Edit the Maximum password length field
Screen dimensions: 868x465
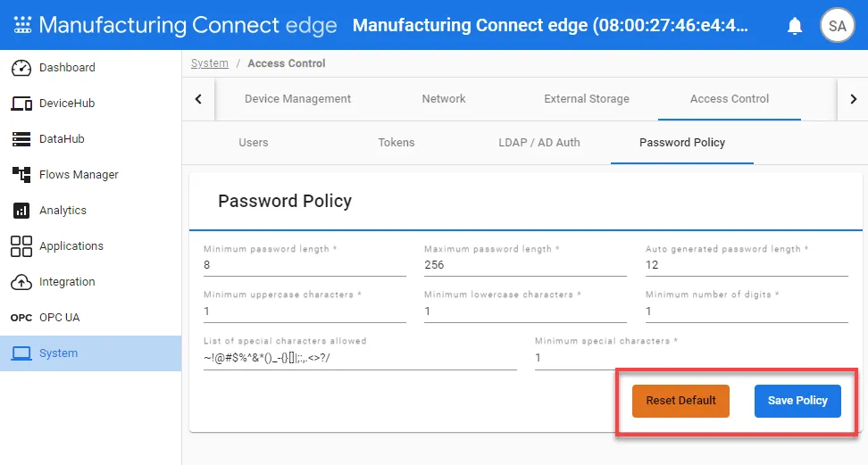pyautogui.click(x=525, y=265)
